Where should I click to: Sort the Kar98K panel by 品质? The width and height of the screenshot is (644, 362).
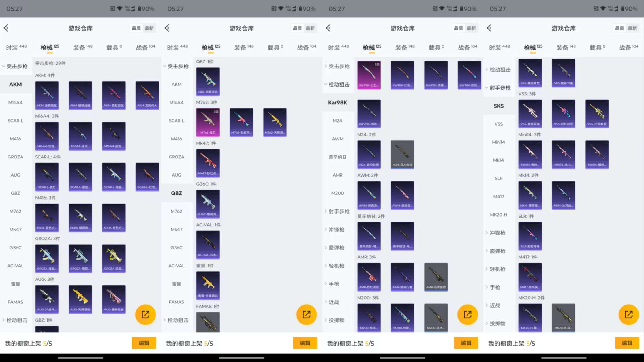[x=458, y=28]
